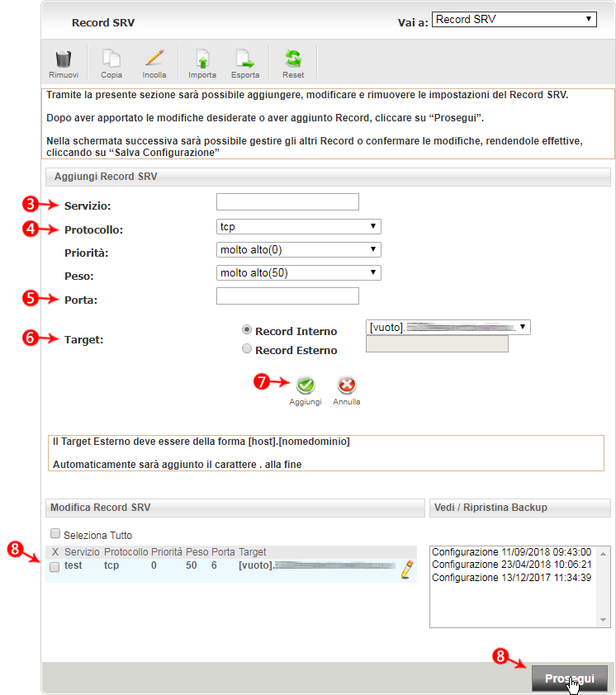Click the Prosegui button
This screenshot has width=616, height=695.
pos(570,678)
